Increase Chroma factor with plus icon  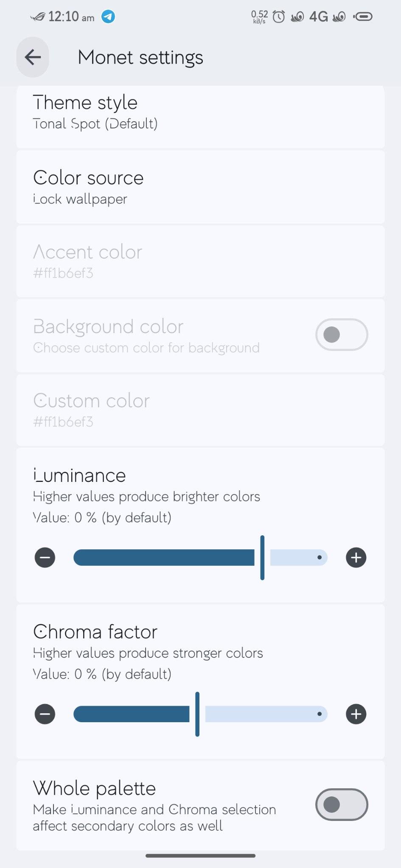click(356, 714)
